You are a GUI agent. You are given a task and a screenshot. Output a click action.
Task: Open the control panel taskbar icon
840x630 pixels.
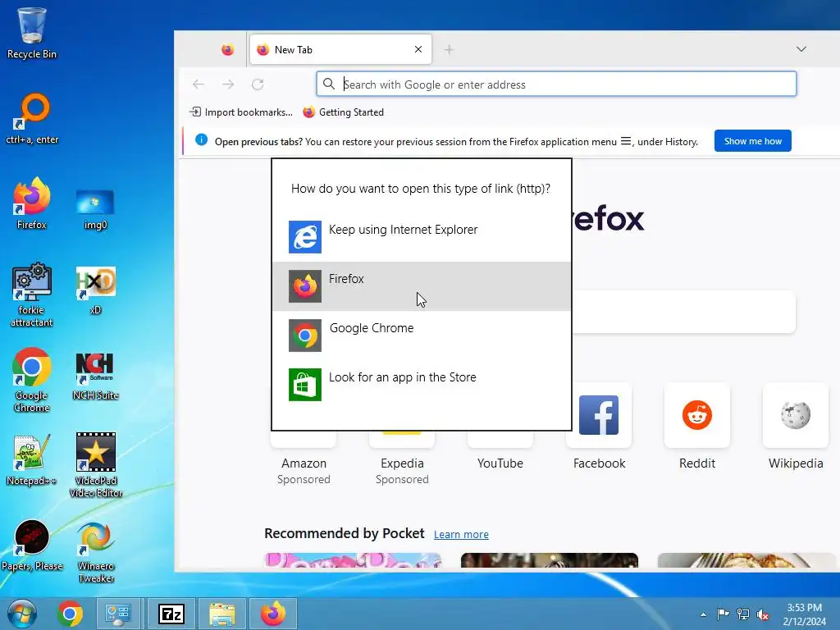coord(118,614)
